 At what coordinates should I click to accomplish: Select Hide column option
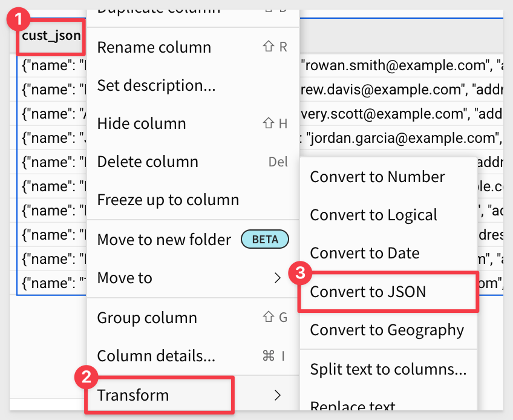[x=193, y=123]
